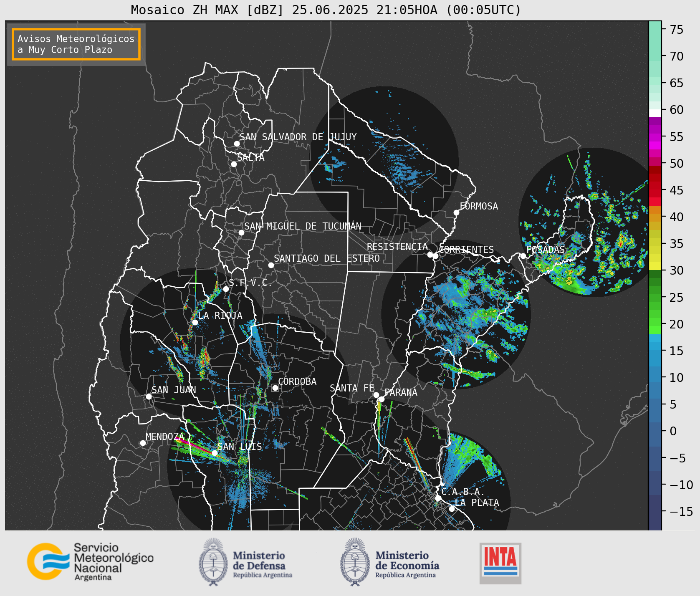Image resolution: width=700 pixels, height=596 pixels.
Task: Select the San Juan city marker
Action: pos(149,396)
